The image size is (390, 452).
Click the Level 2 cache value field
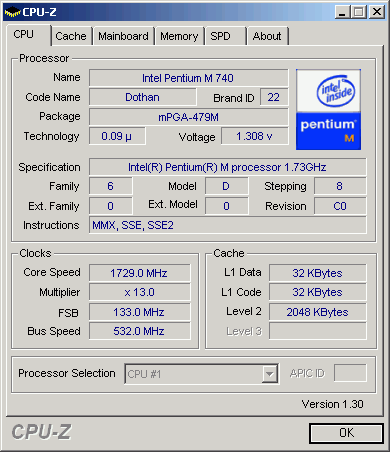pos(317,312)
